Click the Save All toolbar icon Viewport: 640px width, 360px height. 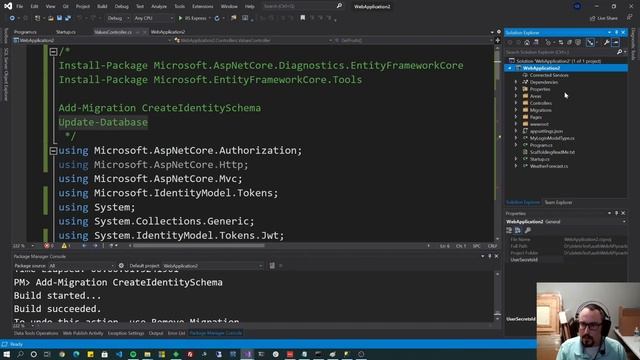click(68, 18)
